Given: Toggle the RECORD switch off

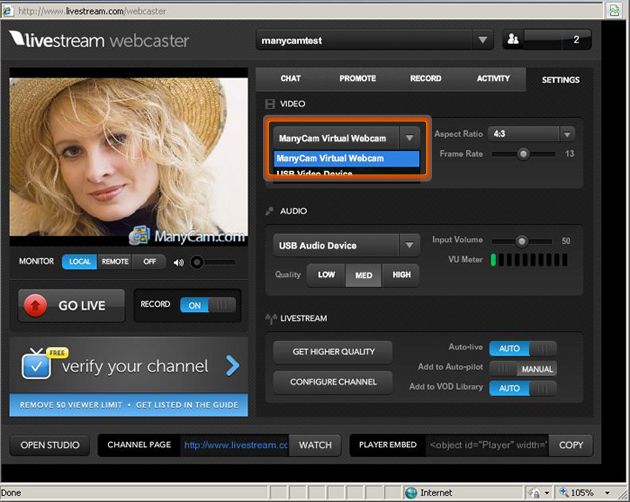Looking at the screenshot, I should pyautogui.click(x=208, y=306).
